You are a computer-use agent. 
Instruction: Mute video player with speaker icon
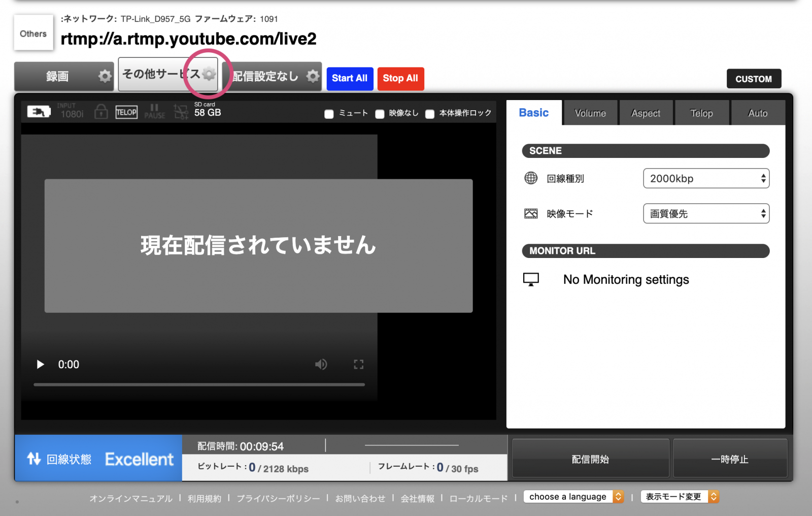pos(321,364)
